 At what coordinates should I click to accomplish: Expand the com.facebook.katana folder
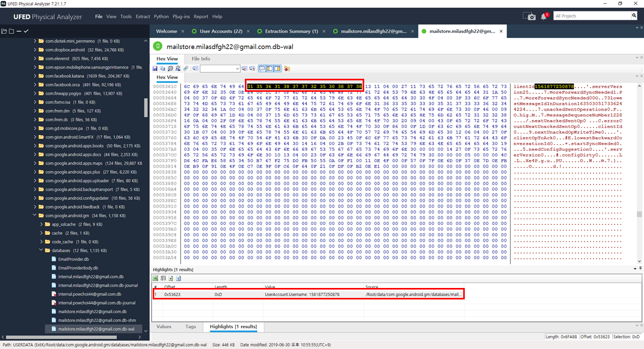click(x=35, y=76)
